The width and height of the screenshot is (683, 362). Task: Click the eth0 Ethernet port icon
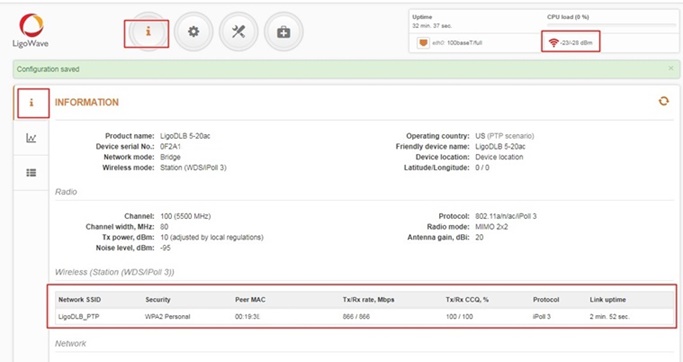[x=423, y=43]
